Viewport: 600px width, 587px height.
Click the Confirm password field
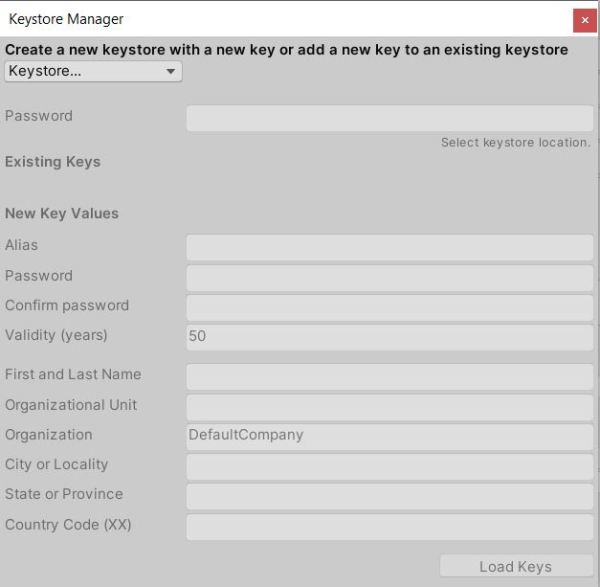click(x=389, y=307)
